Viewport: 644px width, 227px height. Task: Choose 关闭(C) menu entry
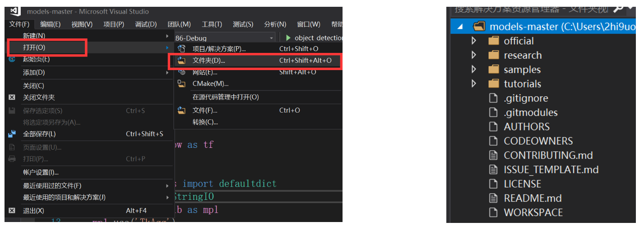pos(91,86)
